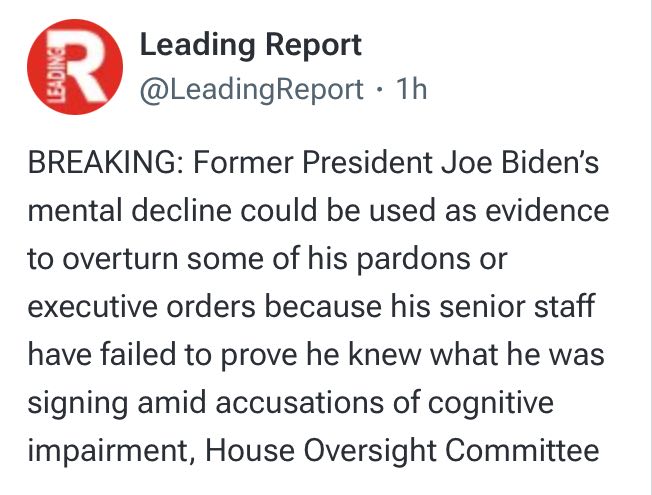The image size is (652, 495).
Task: Click the phrase signing amid accusations
Action: coord(205,403)
